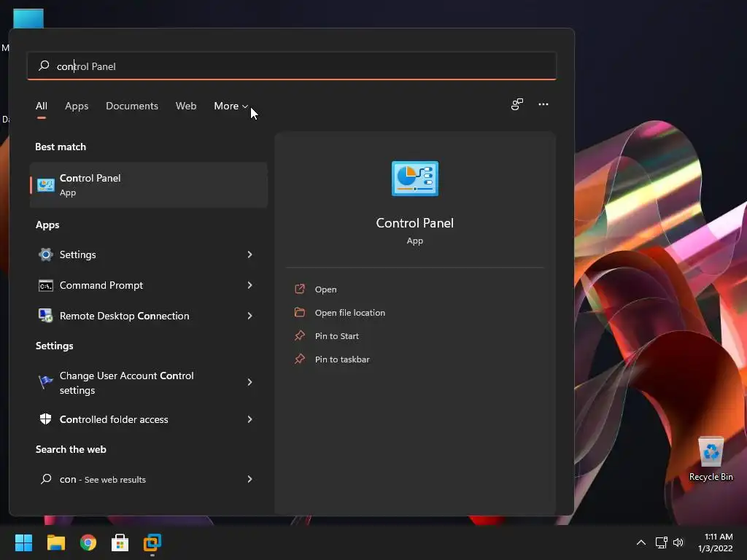747x560 pixels.
Task: Switch to the Documents filter tab
Action: pyautogui.click(x=132, y=106)
